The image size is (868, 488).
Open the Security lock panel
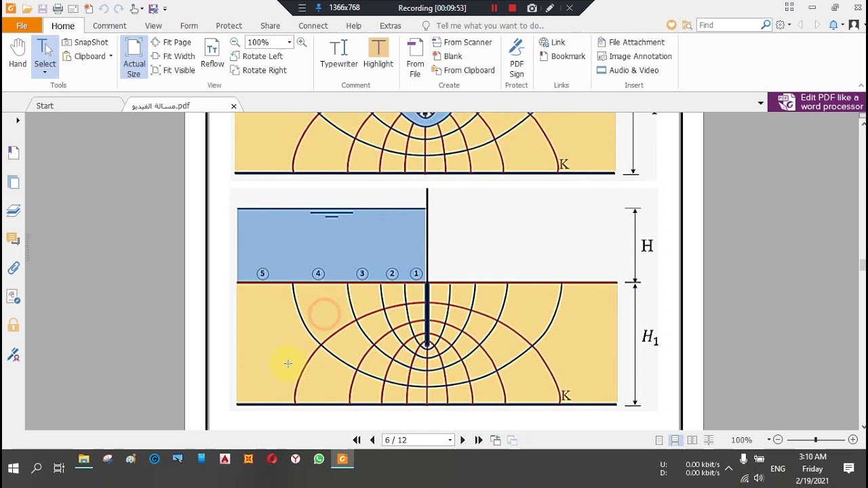coord(14,325)
